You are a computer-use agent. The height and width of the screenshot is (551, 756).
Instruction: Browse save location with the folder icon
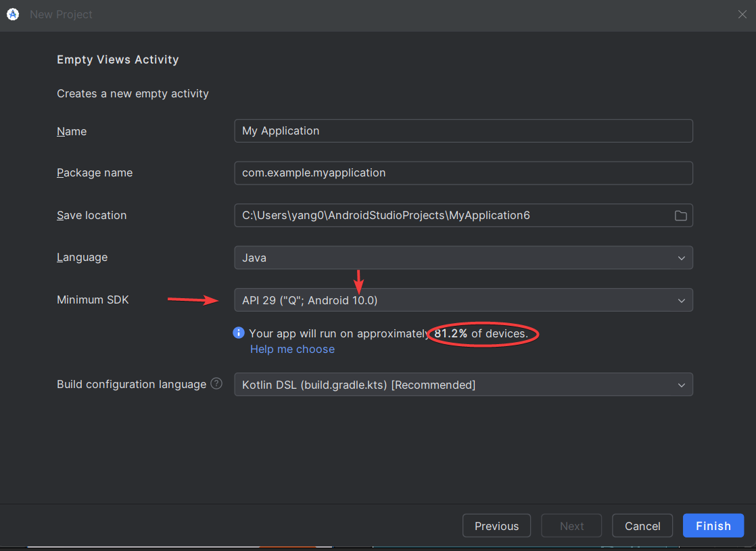pos(680,216)
